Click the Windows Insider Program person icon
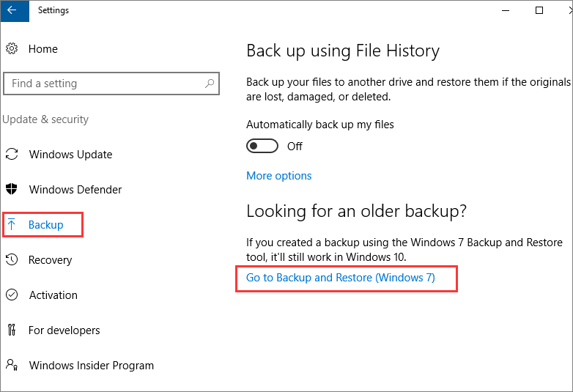573x392 pixels. (x=12, y=365)
